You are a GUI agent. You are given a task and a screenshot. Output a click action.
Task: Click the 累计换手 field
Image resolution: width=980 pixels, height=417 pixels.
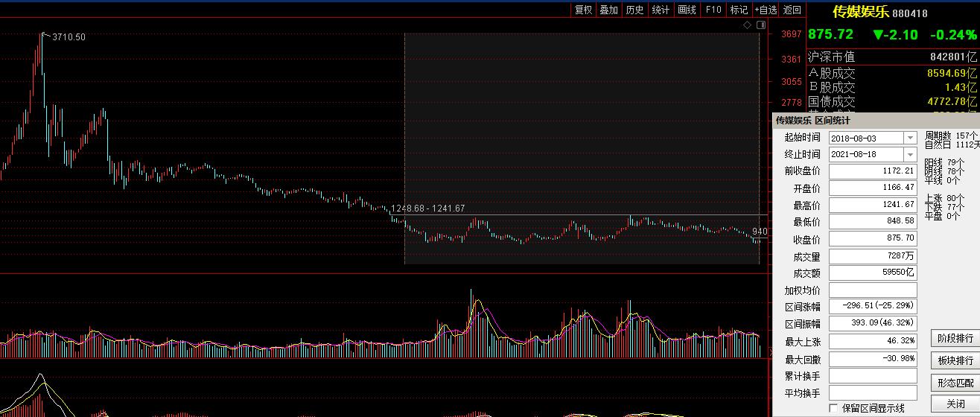(873, 376)
